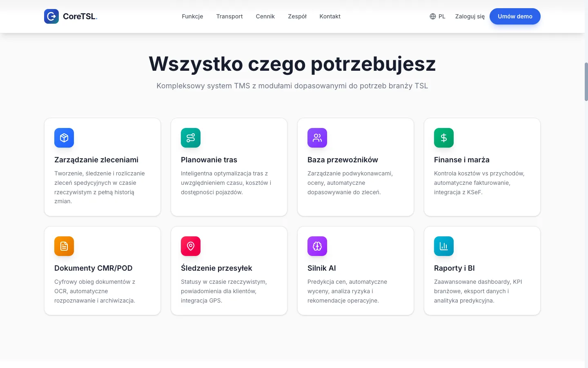This screenshot has width=588, height=368.
Task: Click the description starting 'Tworzenie, śledzenie i rozliczanie'
Action: [x=100, y=187]
